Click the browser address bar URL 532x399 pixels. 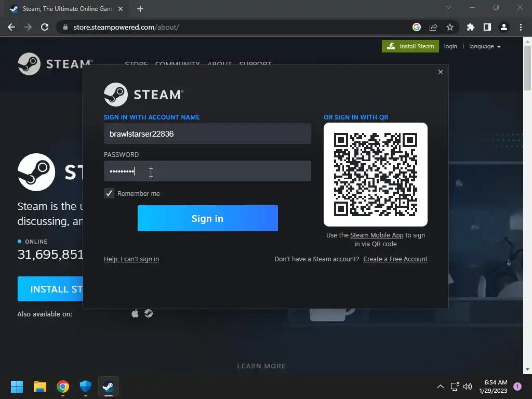coord(126,27)
